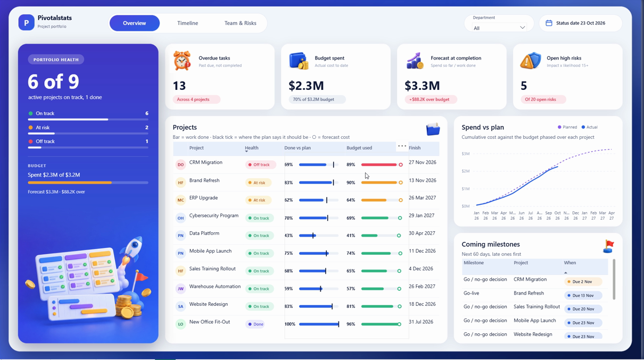
Task: Click the Pivotalstats P logo
Action: (x=26, y=22)
